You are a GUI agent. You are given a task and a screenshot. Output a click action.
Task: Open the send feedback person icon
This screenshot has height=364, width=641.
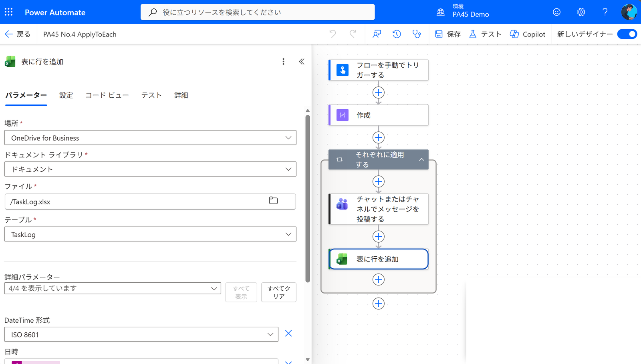377,34
